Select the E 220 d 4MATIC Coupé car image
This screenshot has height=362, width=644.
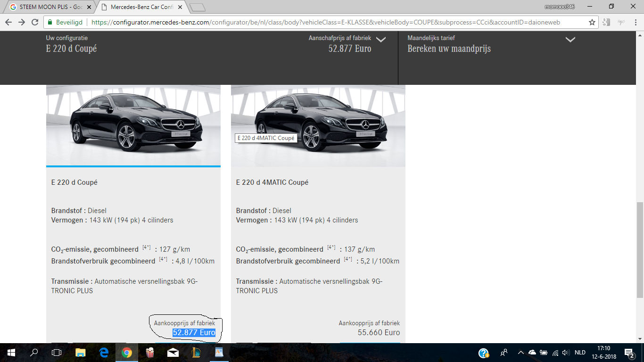[x=318, y=125]
